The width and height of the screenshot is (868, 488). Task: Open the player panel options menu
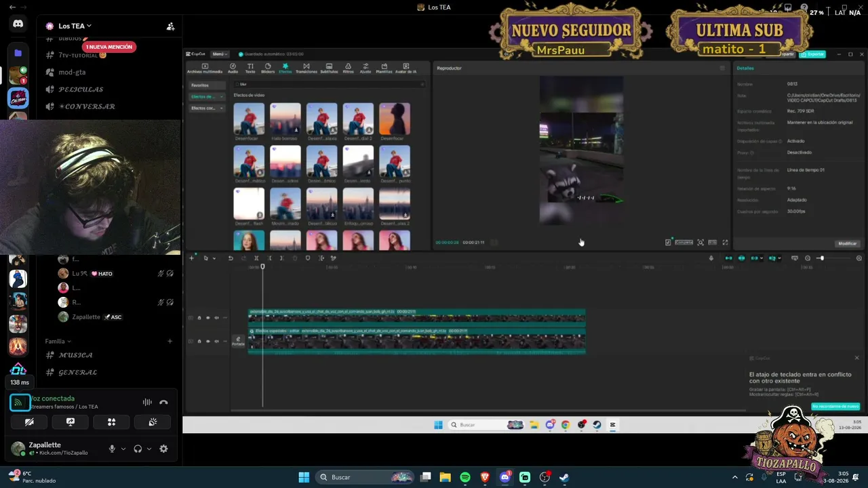point(722,68)
